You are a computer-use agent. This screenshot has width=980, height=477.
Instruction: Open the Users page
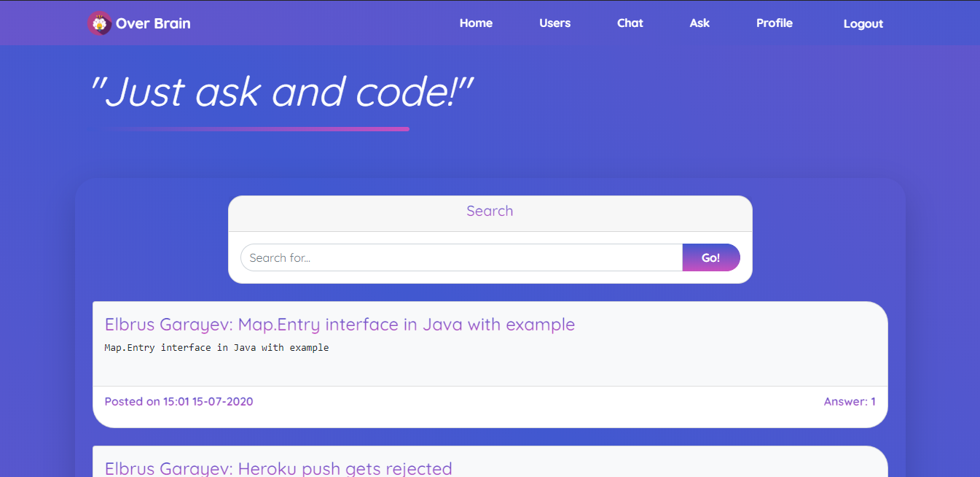point(554,23)
